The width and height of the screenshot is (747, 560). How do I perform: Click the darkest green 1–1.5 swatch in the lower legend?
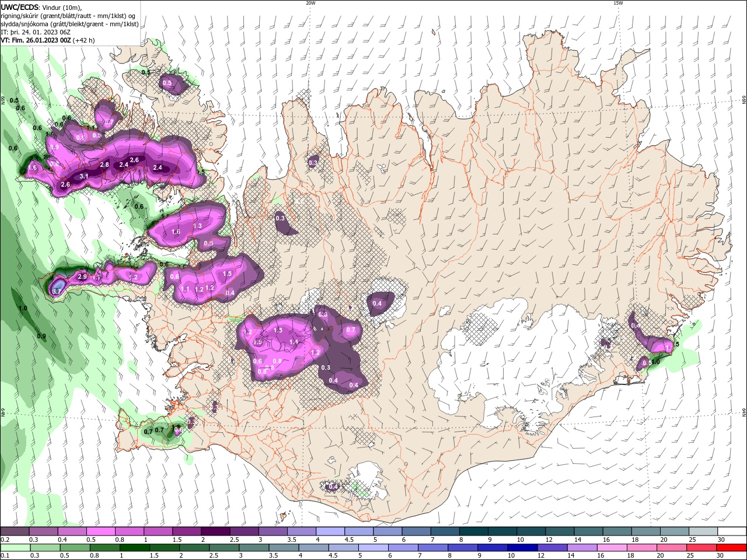[134, 548]
